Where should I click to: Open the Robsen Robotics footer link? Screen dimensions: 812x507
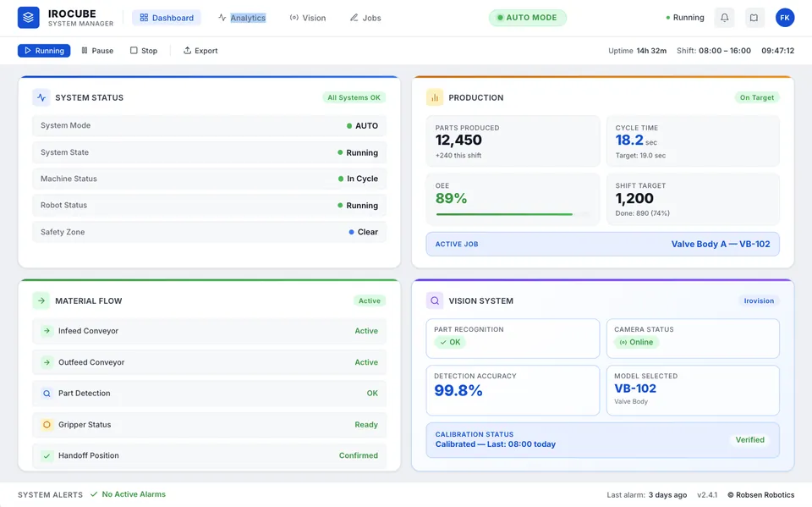[760, 495]
